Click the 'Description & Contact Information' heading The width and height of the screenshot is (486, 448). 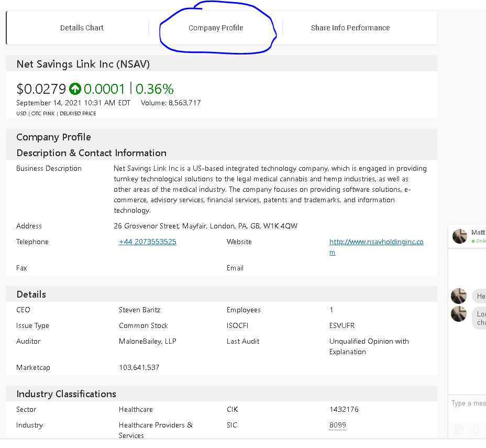(92, 153)
